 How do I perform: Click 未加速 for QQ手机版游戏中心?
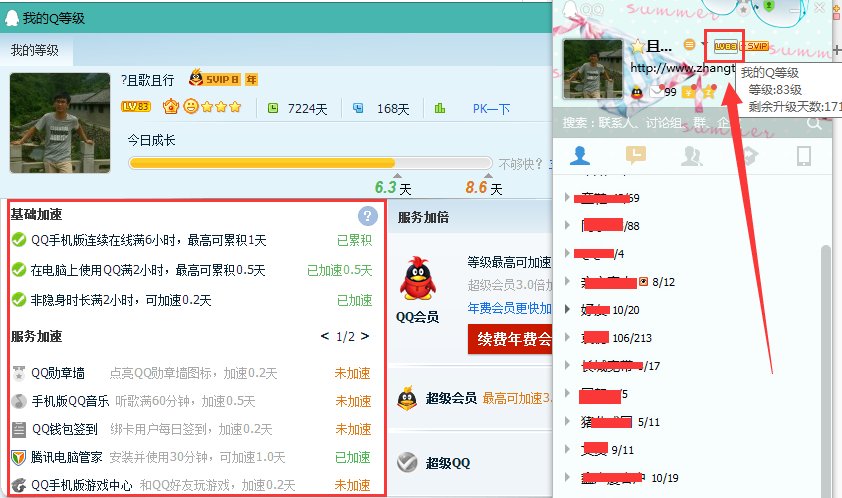pos(352,485)
